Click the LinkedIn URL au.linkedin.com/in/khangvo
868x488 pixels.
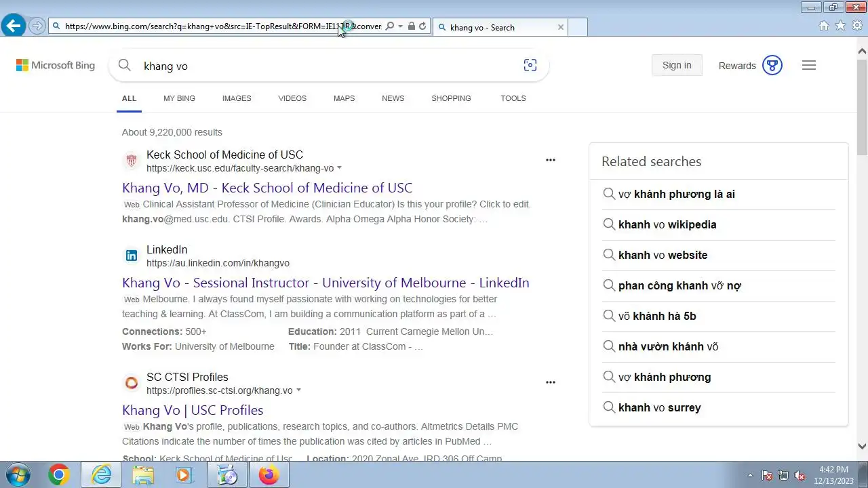click(x=218, y=263)
